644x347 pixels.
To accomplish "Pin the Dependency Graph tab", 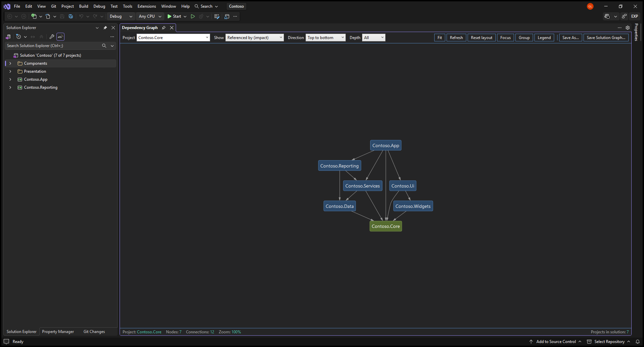I will [x=164, y=28].
